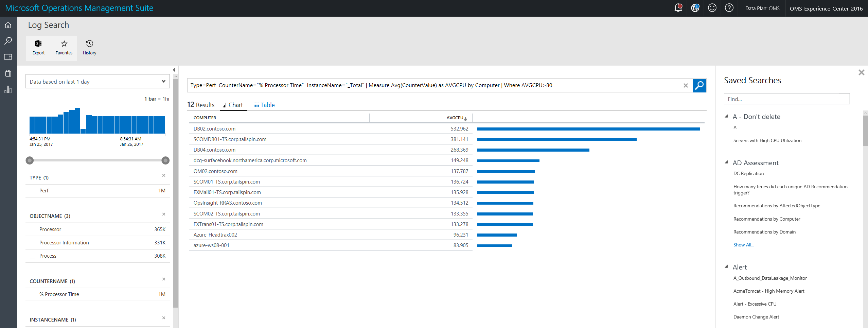The height and width of the screenshot is (328, 868).
Task: Open 'Daemon Change Alert' saved search
Action: point(756,317)
